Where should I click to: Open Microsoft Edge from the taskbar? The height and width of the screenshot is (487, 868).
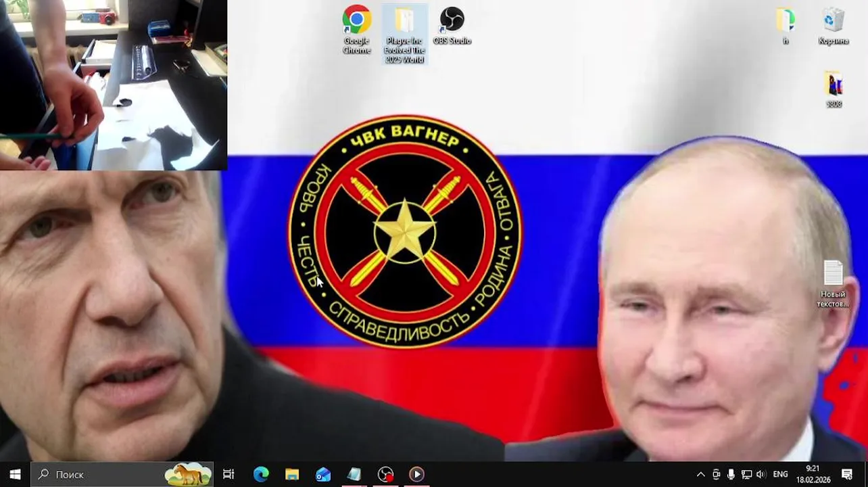261,474
